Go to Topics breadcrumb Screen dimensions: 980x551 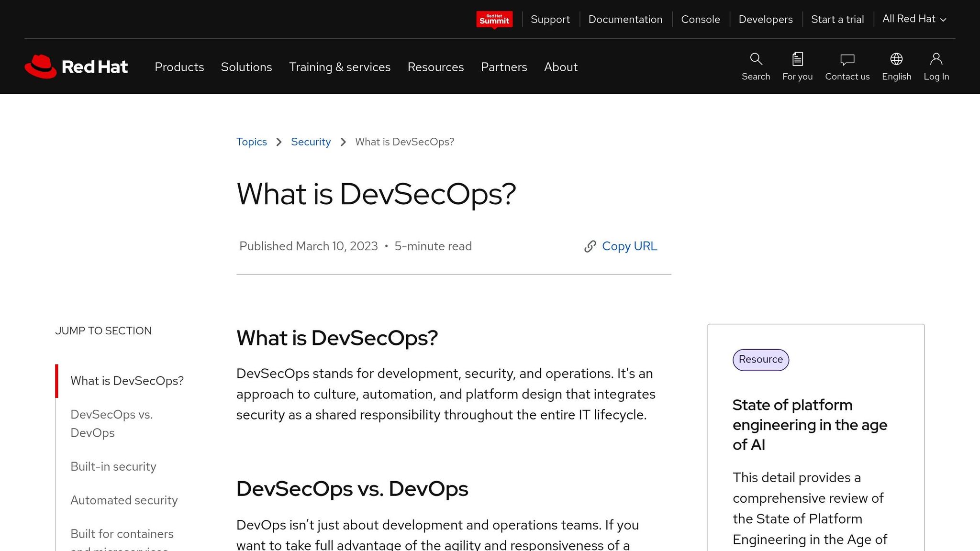(x=252, y=142)
